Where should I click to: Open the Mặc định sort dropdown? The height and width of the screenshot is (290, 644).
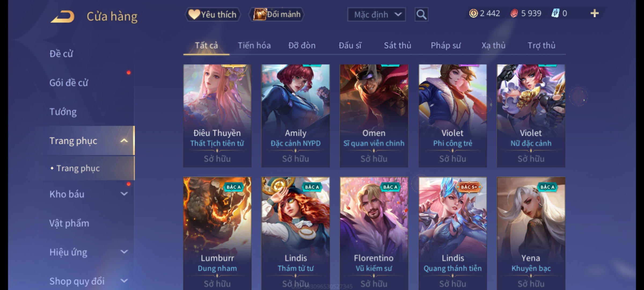(x=376, y=15)
